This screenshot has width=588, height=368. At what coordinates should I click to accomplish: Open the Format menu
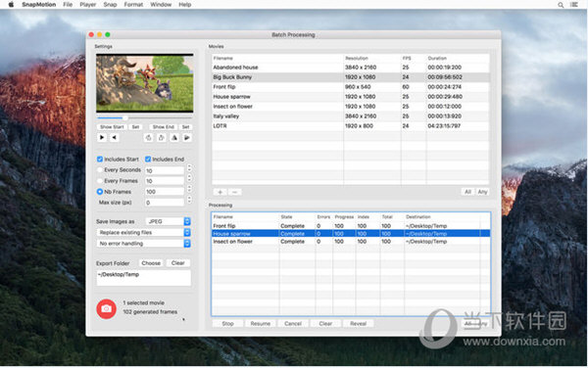(133, 5)
